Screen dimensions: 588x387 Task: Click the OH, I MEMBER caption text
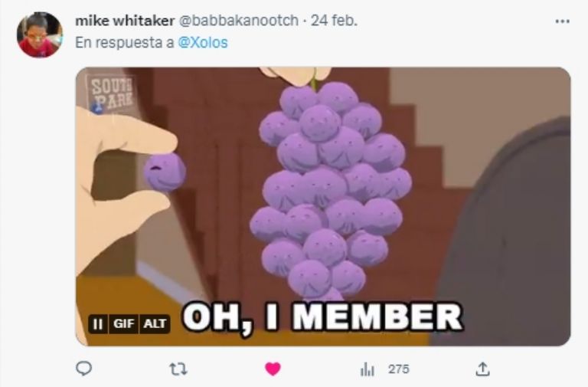(322, 317)
